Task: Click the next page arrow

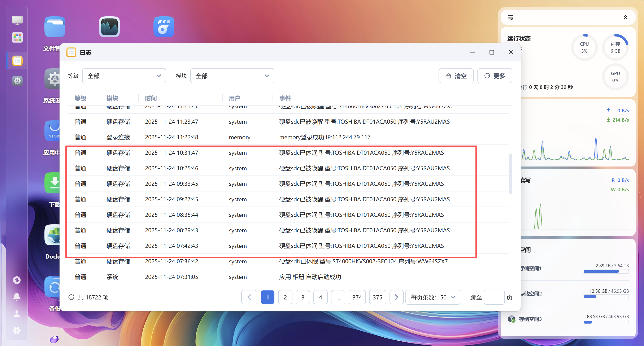Action: tap(396, 297)
